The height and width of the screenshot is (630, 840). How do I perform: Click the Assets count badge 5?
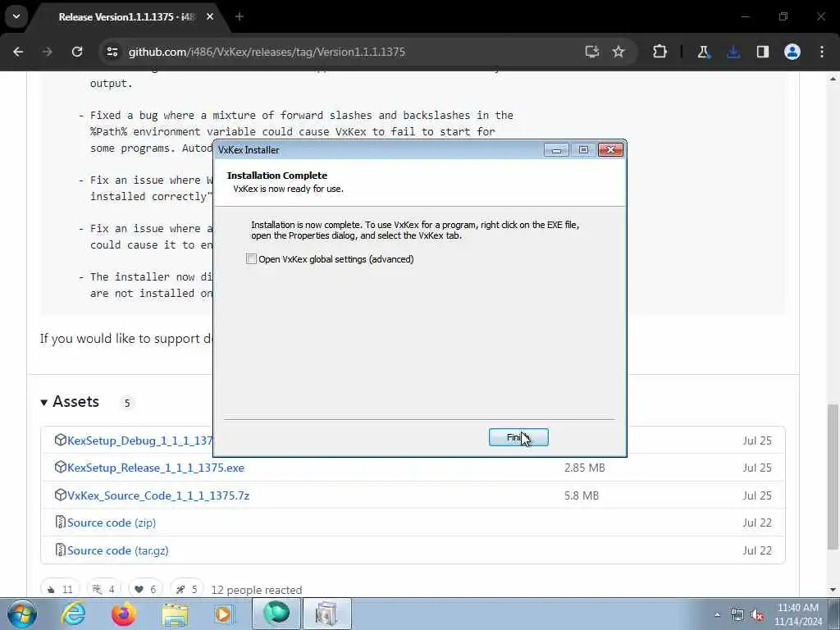coord(127,403)
